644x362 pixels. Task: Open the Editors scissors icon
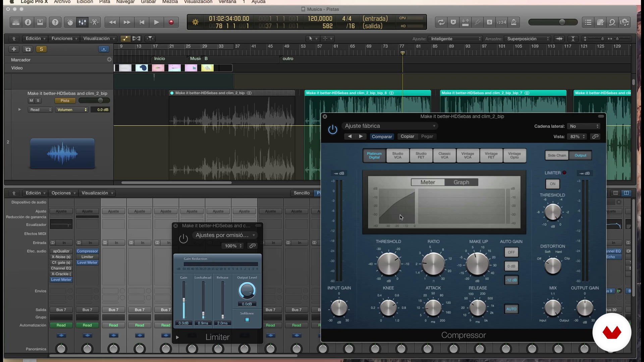pos(95,22)
